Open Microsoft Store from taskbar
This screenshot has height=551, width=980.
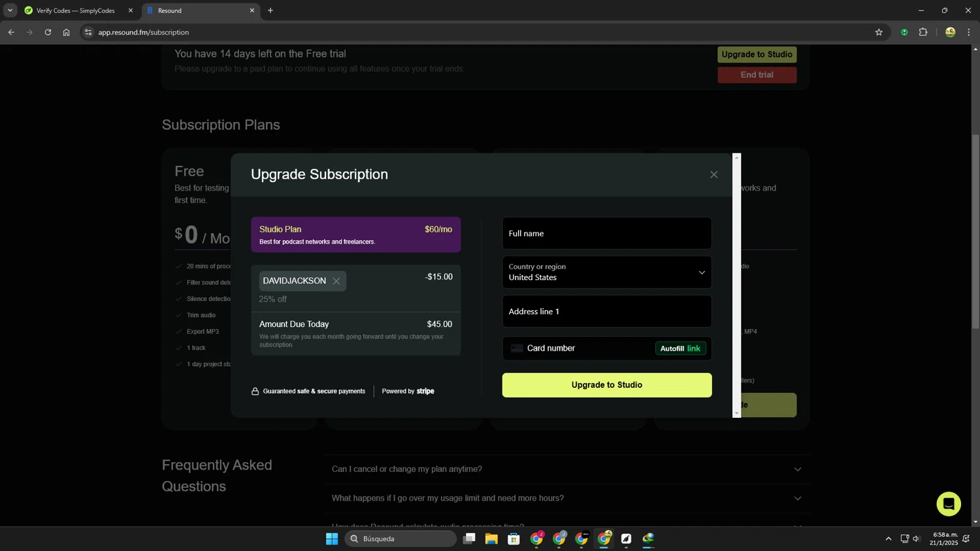tap(514, 539)
